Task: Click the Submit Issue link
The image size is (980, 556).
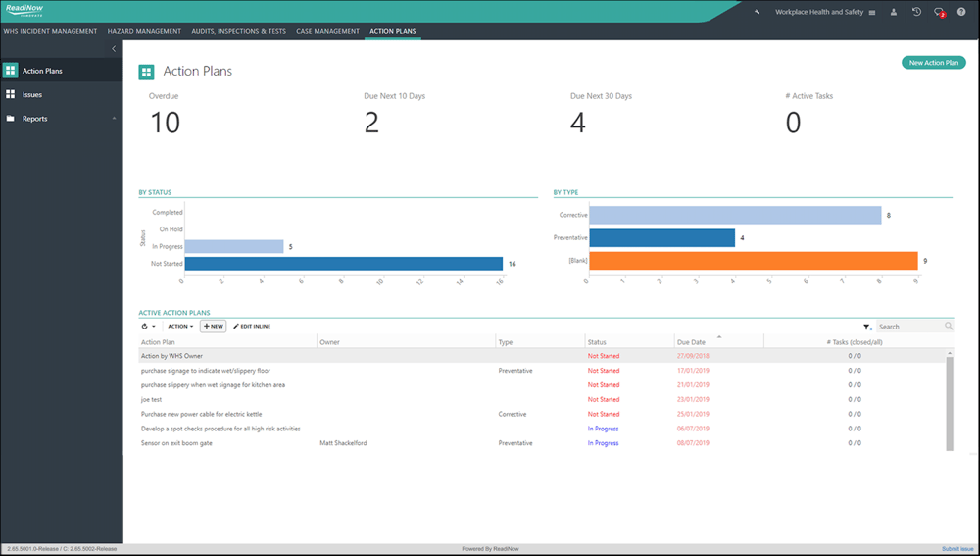Action: pos(957,549)
